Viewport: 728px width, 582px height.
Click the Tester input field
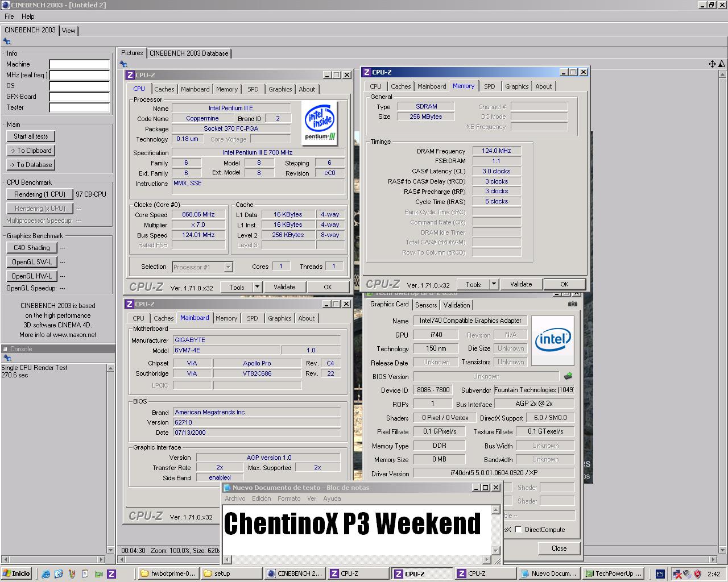point(80,107)
